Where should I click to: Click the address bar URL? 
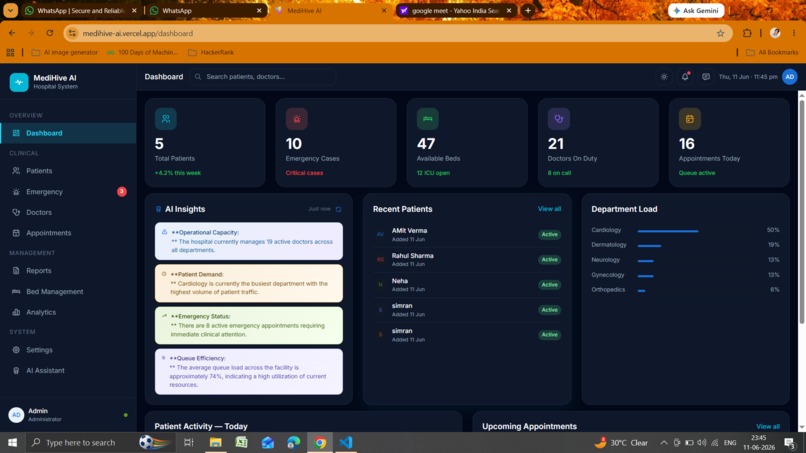tap(138, 33)
